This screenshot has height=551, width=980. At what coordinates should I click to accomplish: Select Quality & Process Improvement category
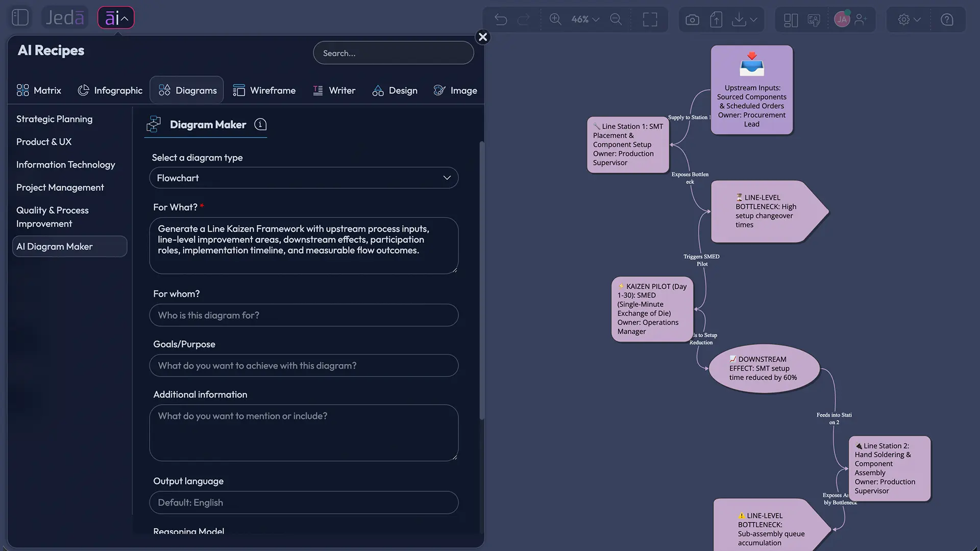53,217
